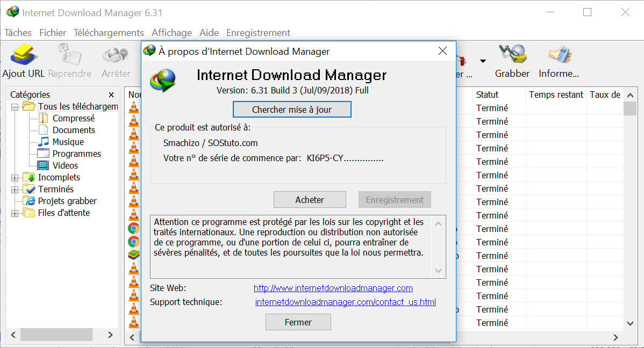Click the BlueStacks stacked-layers file icon
The height and width of the screenshot is (348, 644).
tap(134, 255)
